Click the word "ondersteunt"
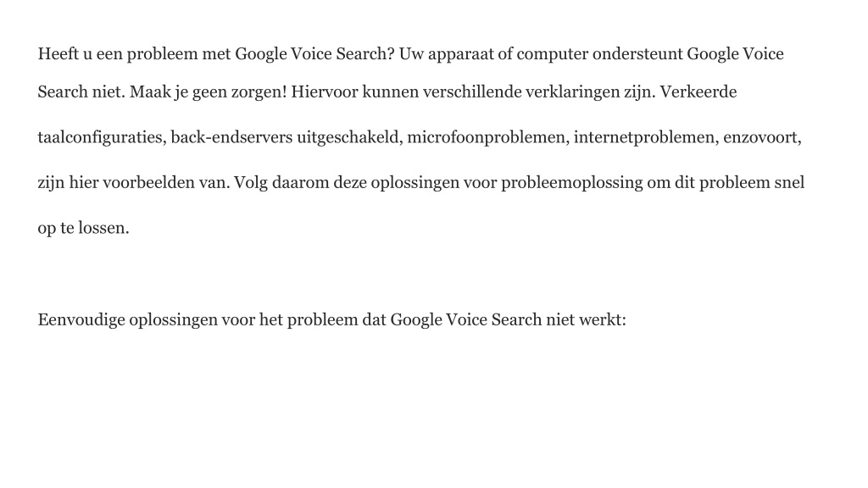The height and width of the screenshot is (488, 868). [637, 53]
